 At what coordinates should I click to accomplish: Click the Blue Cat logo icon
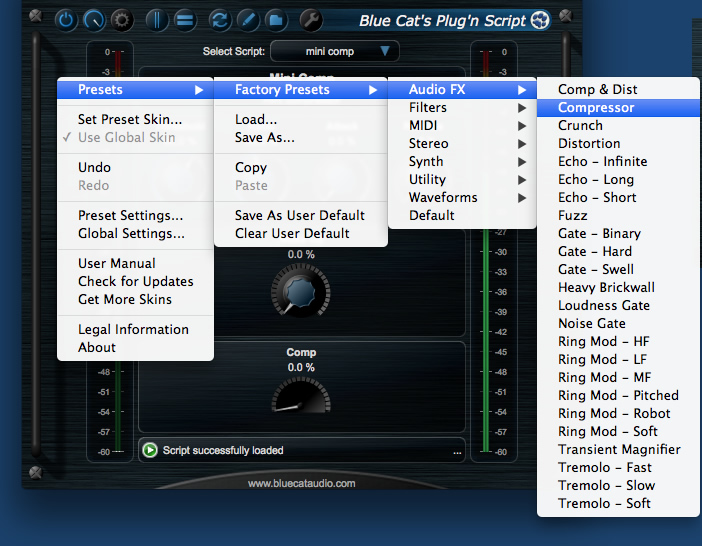[x=540, y=20]
